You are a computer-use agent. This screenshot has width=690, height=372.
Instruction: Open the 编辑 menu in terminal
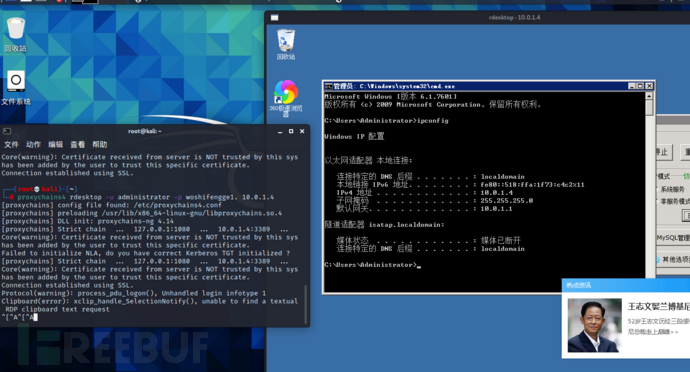[55, 144]
